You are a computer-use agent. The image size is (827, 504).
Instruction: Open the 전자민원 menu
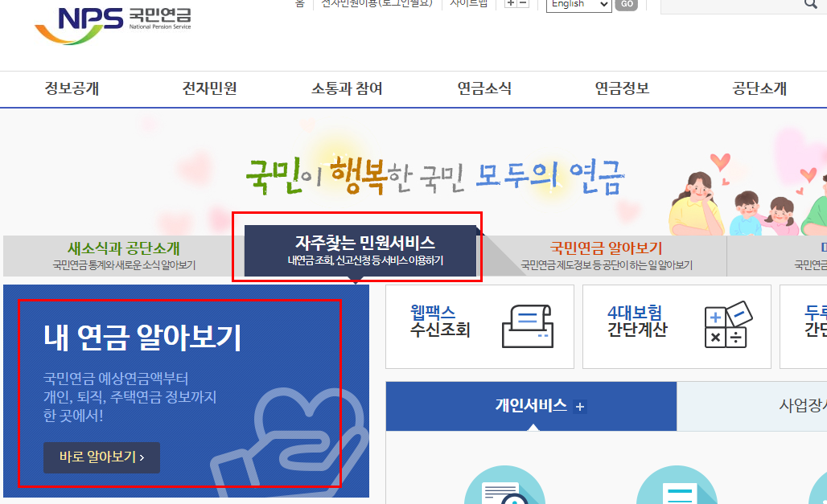tap(209, 88)
